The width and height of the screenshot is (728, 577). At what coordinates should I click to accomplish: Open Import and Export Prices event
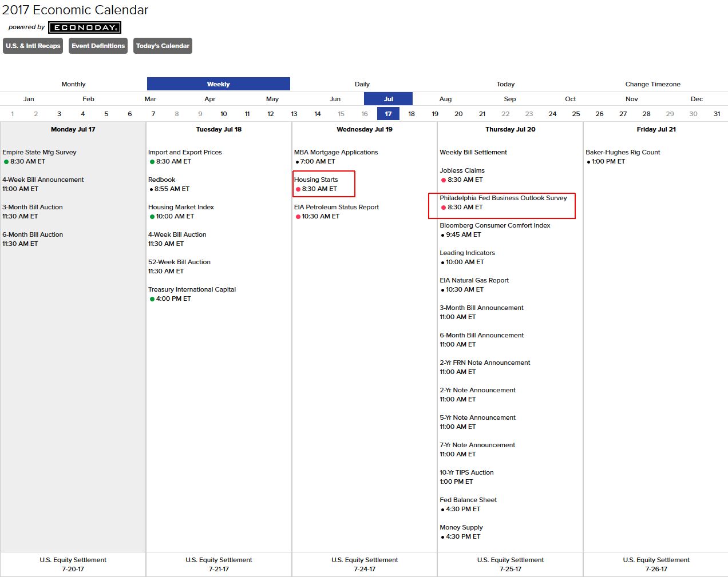point(185,152)
